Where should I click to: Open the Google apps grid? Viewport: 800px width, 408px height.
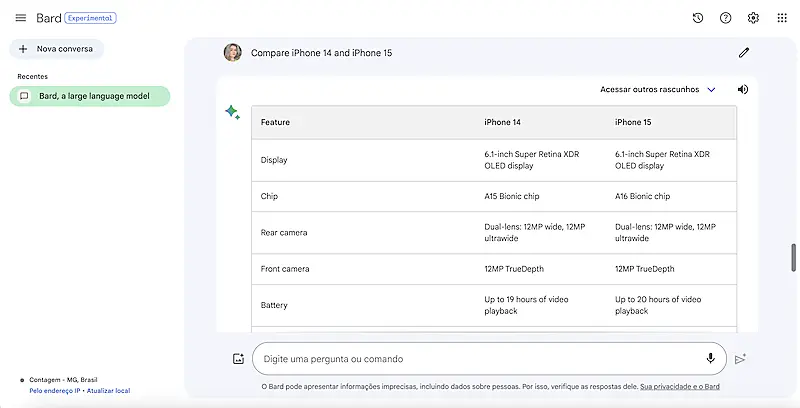coord(782,18)
